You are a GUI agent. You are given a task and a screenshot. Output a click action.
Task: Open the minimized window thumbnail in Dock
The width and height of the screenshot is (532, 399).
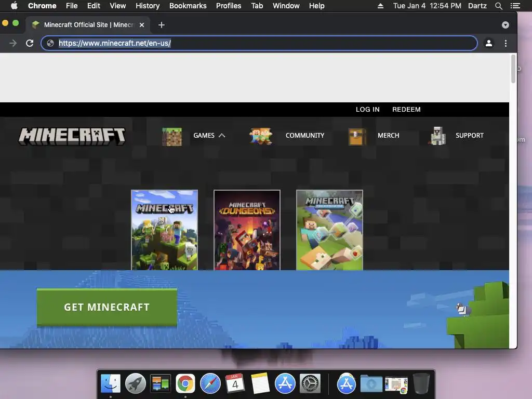coord(396,385)
